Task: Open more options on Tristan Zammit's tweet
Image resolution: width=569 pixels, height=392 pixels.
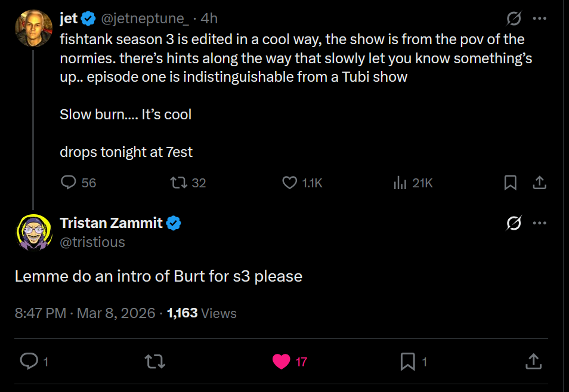Action: [x=539, y=223]
